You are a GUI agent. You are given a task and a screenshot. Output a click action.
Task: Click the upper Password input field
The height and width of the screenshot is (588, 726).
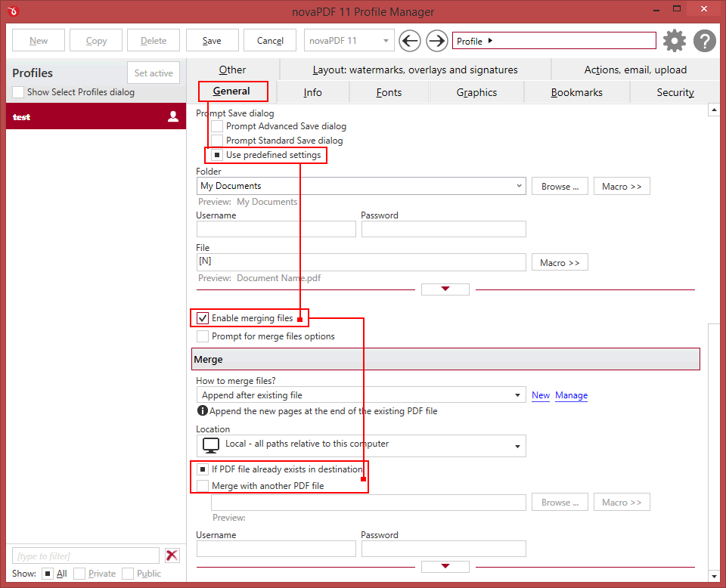444,229
